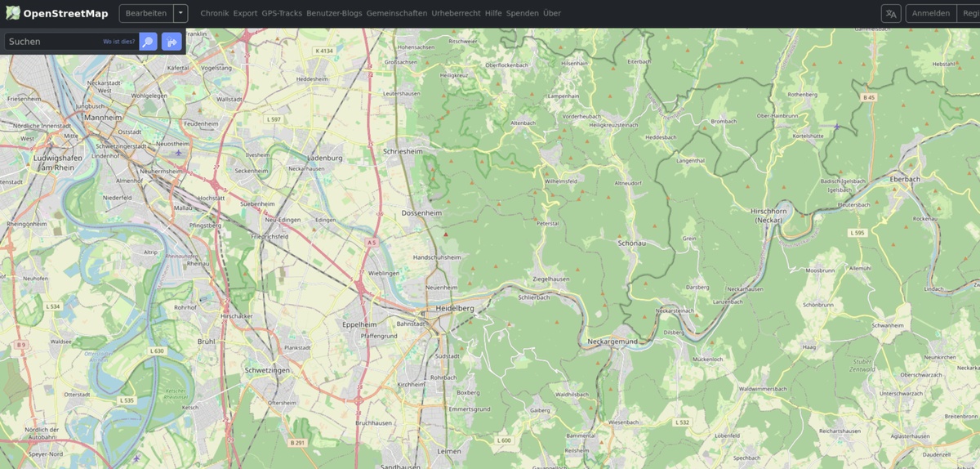The height and width of the screenshot is (469, 980).
Task: Open the Chronik menu item
Action: click(215, 14)
